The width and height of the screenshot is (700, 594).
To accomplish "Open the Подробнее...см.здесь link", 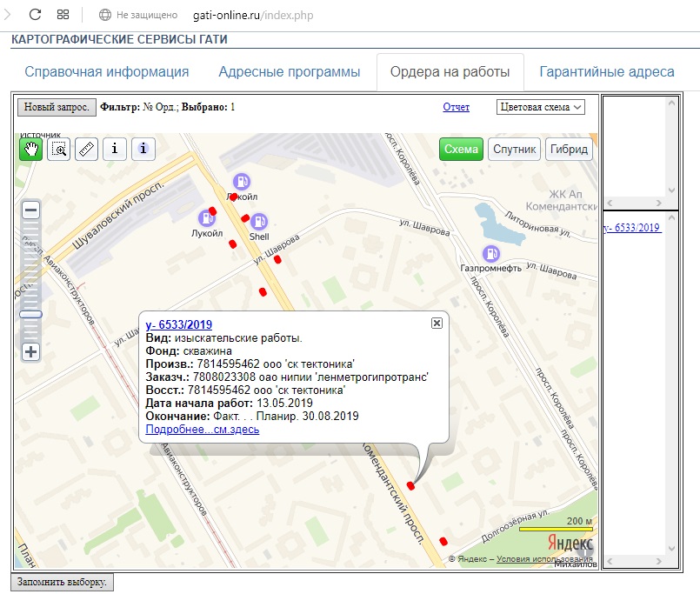I will pyautogui.click(x=202, y=430).
